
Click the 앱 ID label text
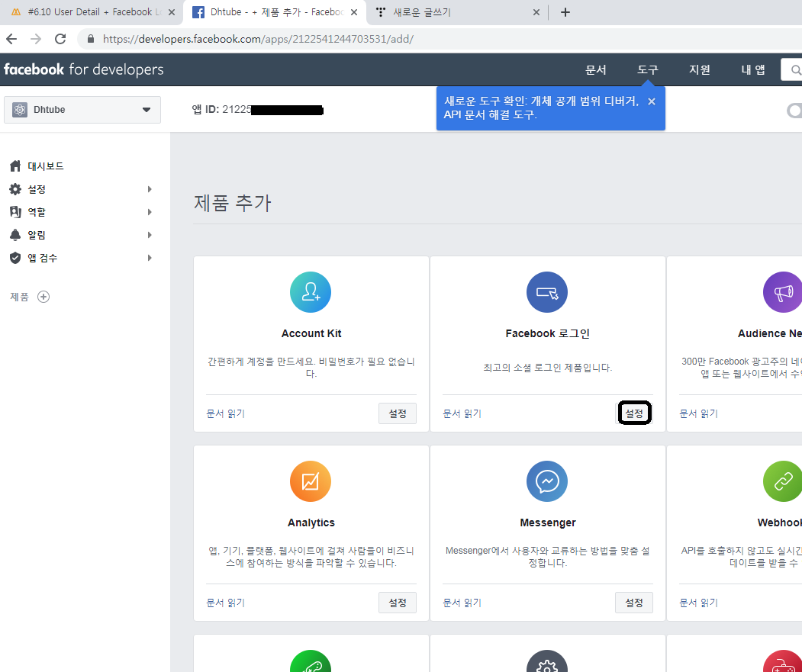click(205, 109)
